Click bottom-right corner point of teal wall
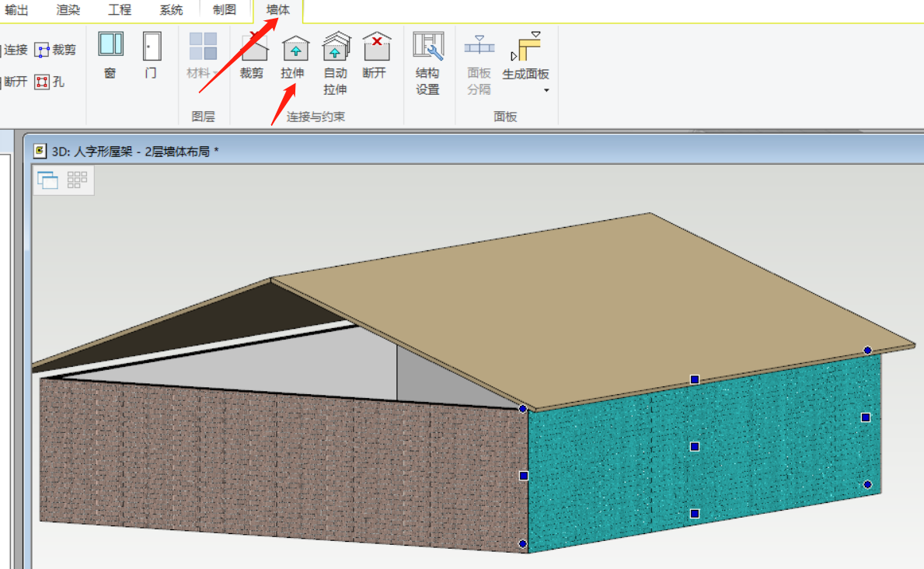The width and height of the screenshot is (924, 569). point(867,485)
